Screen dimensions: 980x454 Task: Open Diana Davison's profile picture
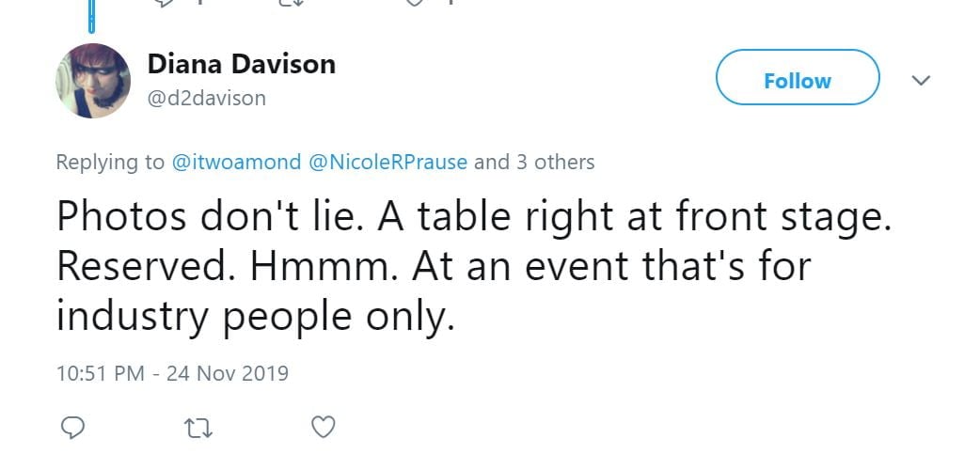[x=91, y=81]
